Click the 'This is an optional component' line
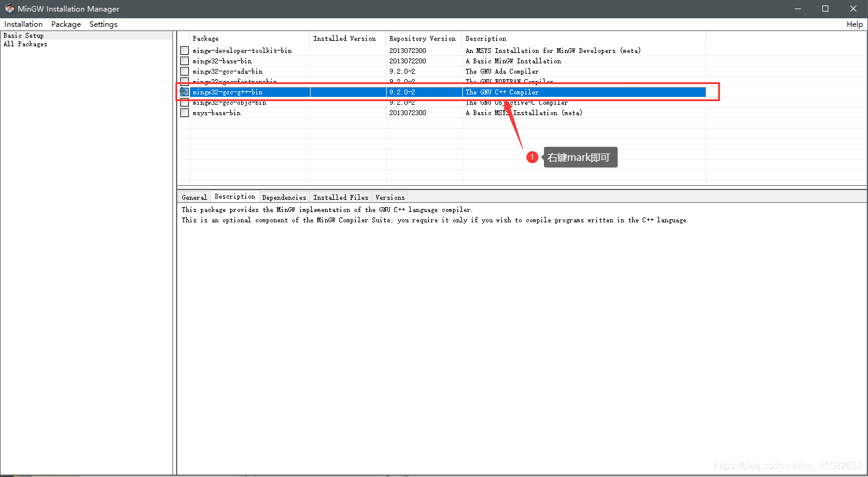 435,220
